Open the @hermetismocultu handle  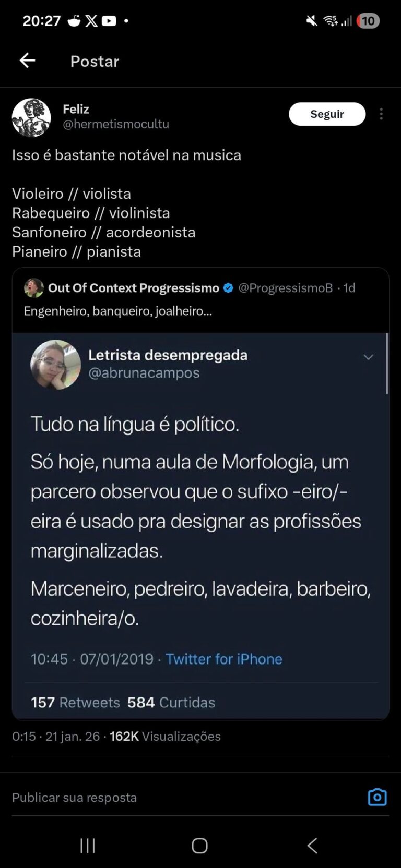coord(116,124)
